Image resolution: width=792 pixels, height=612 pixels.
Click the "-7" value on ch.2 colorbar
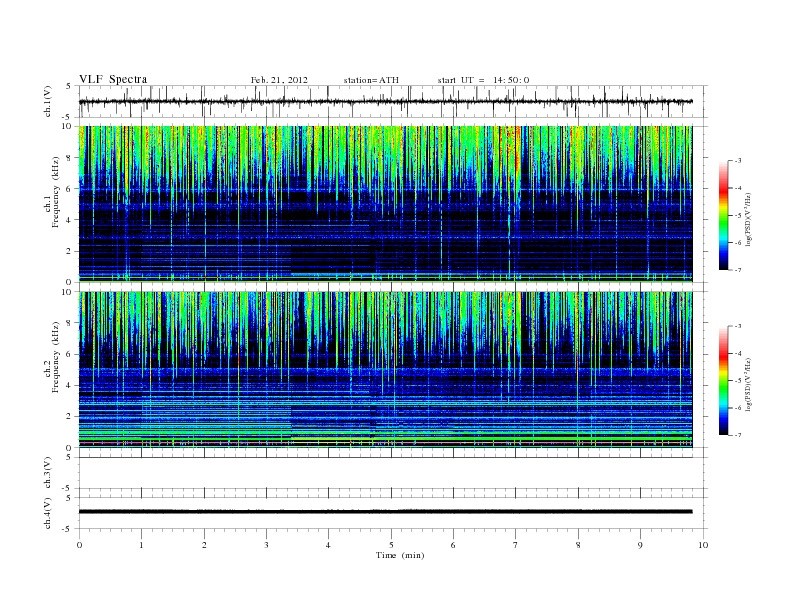coord(737,435)
